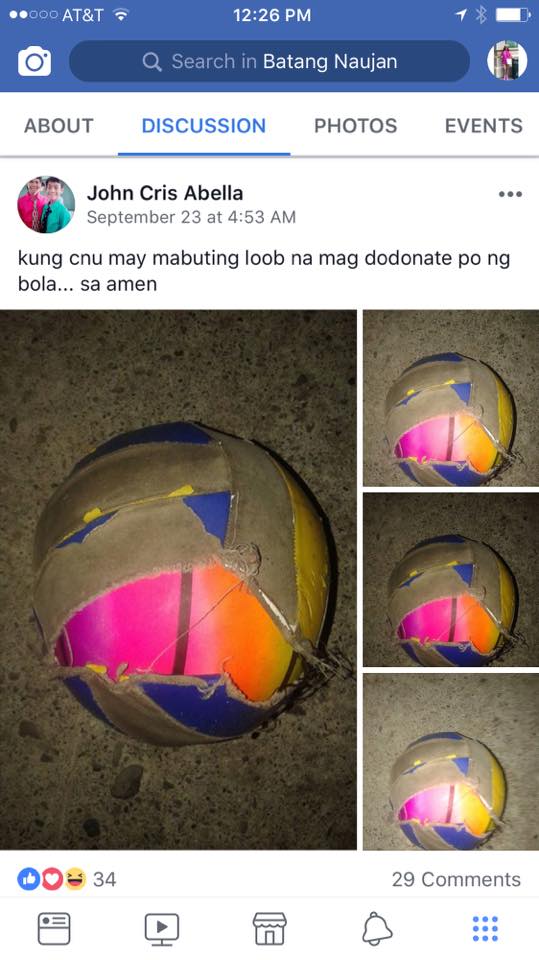Switch to the Photos tab
This screenshot has width=539, height=960.
(x=355, y=126)
